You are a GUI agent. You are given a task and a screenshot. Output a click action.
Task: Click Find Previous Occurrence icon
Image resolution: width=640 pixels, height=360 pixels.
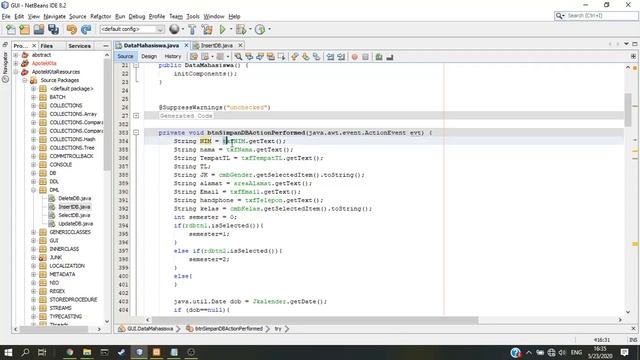pyautogui.click(x=249, y=57)
